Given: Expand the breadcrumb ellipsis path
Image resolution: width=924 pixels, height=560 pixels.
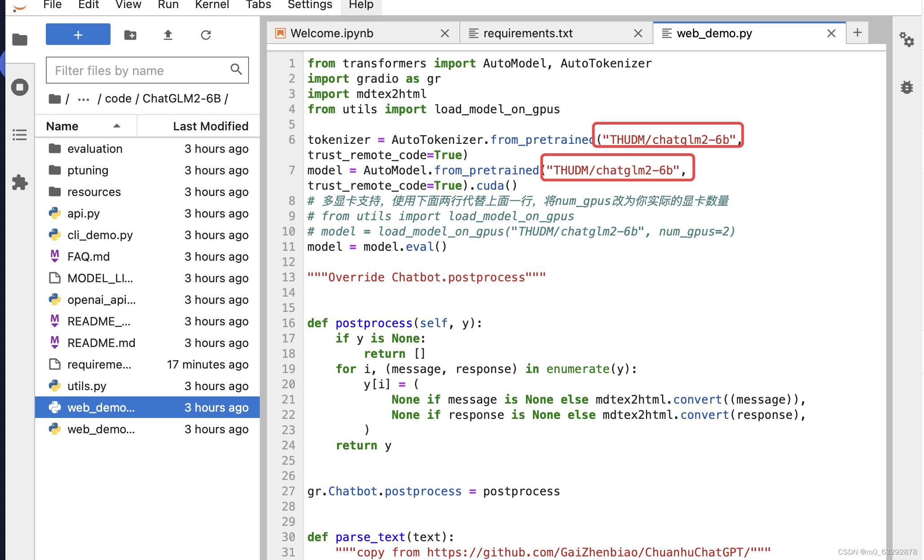Looking at the screenshot, I should coord(84,99).
